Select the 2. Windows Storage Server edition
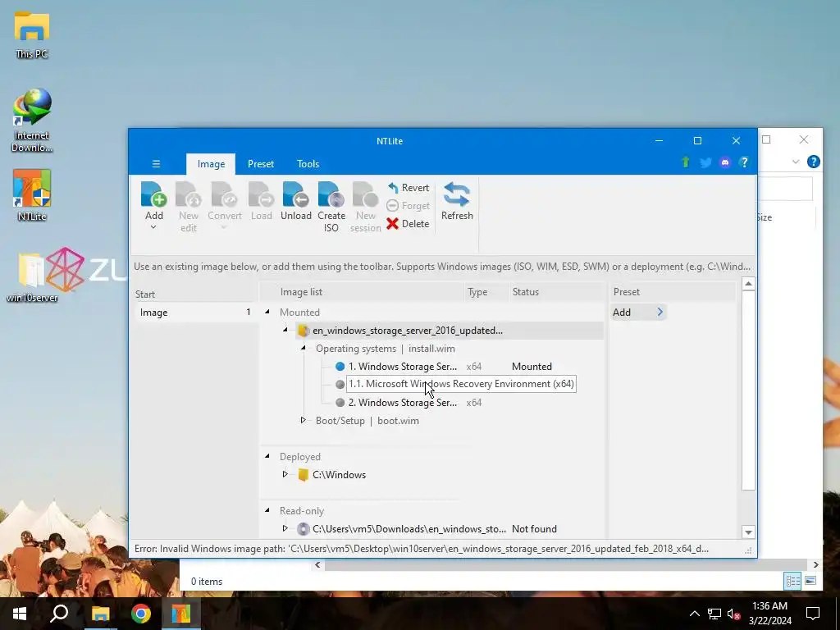This screenshot has height=630, width=840. pos(403,402)
